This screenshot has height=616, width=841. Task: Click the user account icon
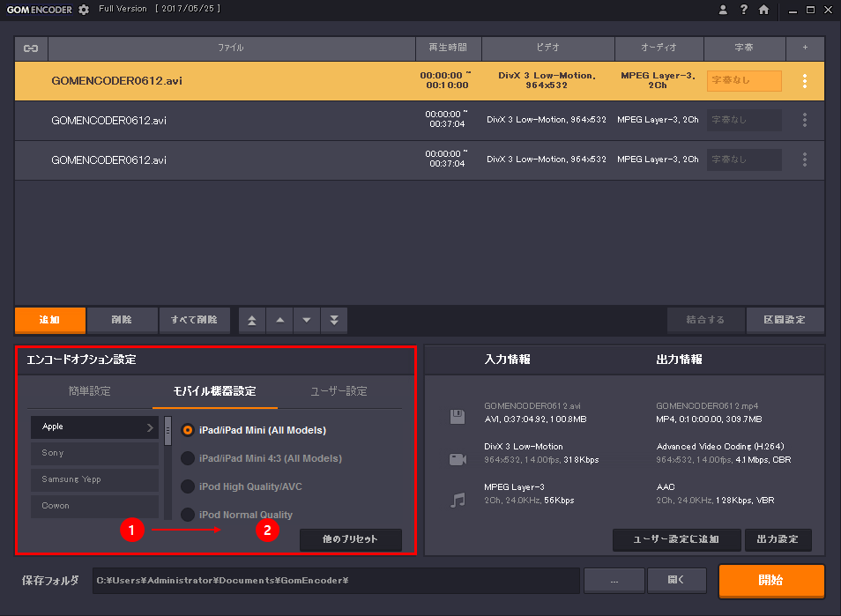pos(723,10)
